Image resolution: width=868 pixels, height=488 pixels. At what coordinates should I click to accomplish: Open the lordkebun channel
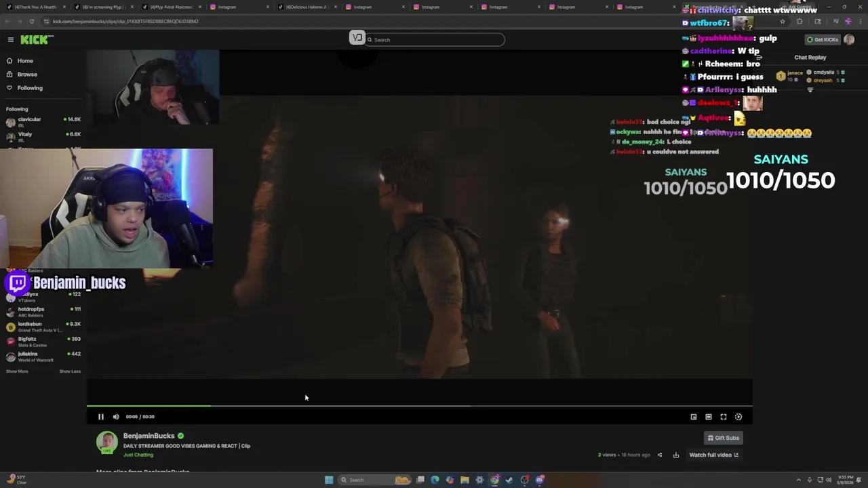pos(43,327)
